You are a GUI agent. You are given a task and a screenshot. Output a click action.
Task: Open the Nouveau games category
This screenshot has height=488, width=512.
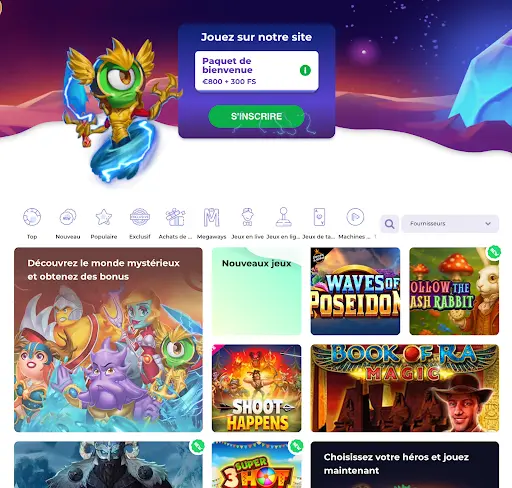point(68,217)
